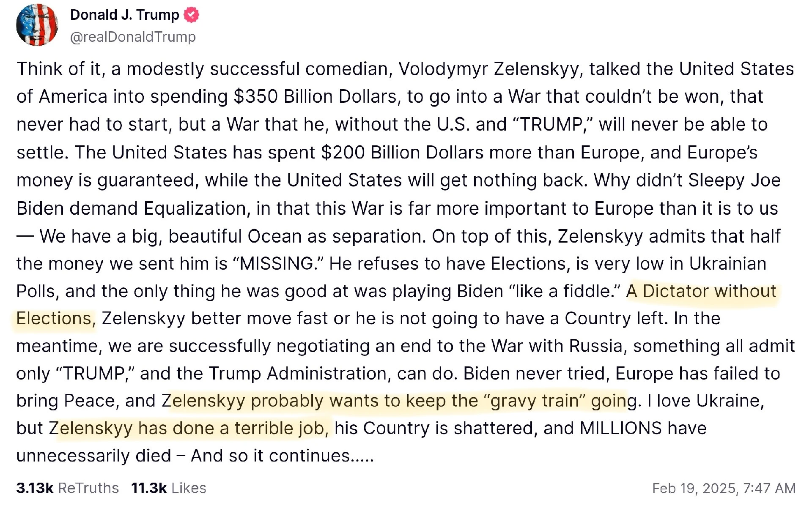Open the Donald J. Trump display name
Image resolution: width=812 pixels, height=508 pixels.
(125, 15)
